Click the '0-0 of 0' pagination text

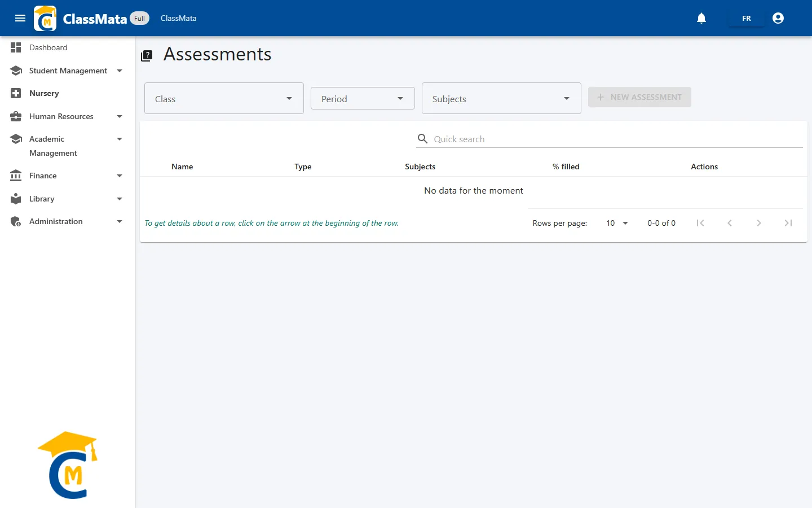(661, 223)
